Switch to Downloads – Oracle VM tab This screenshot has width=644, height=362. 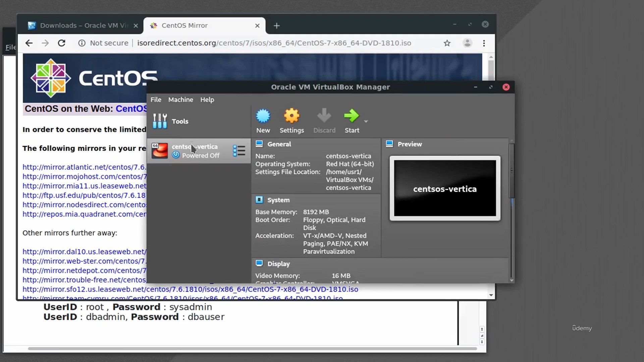point(83,25)
